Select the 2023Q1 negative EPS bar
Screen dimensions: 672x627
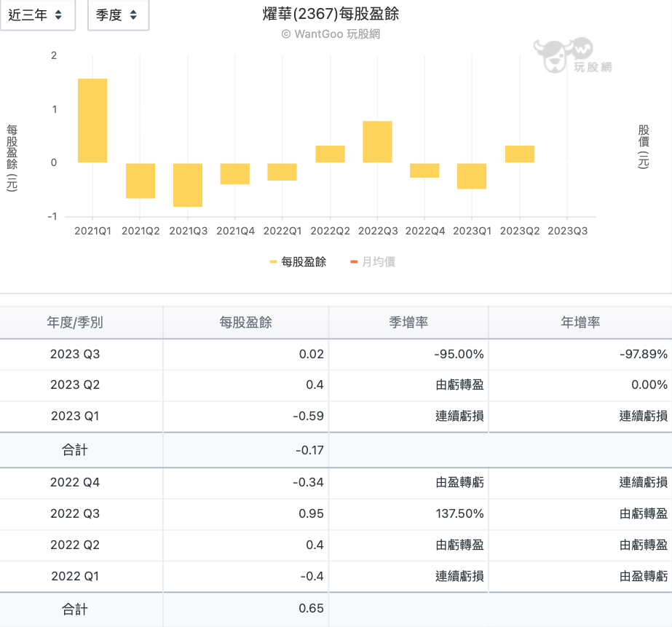point(472,175)
